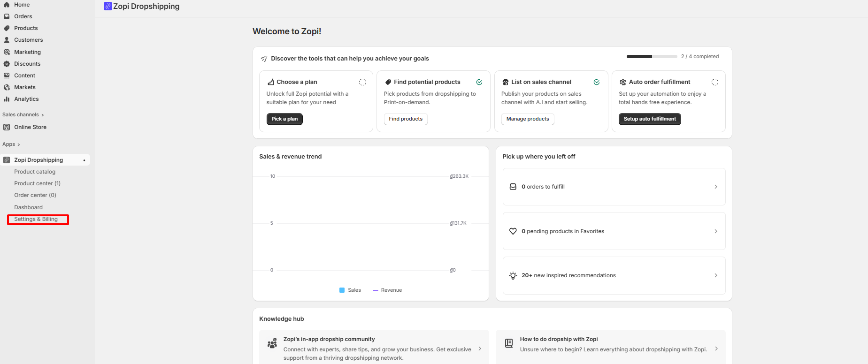Toggle the Auto order fulfillment completion circle
868x364 pixels.
point(714,82)
